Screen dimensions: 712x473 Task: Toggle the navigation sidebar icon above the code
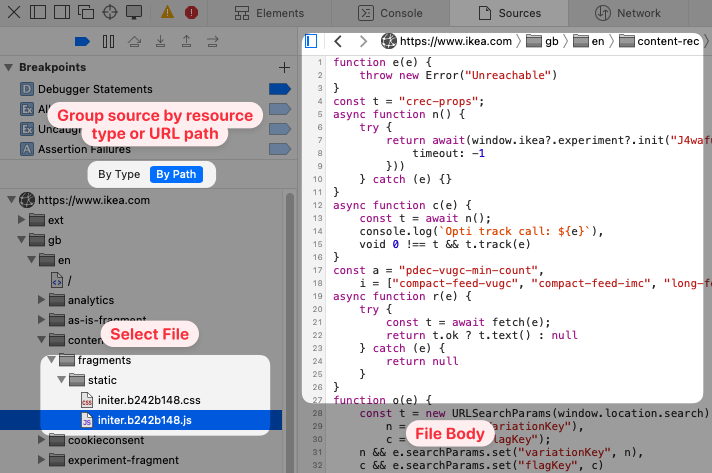[x=311, y=41]
